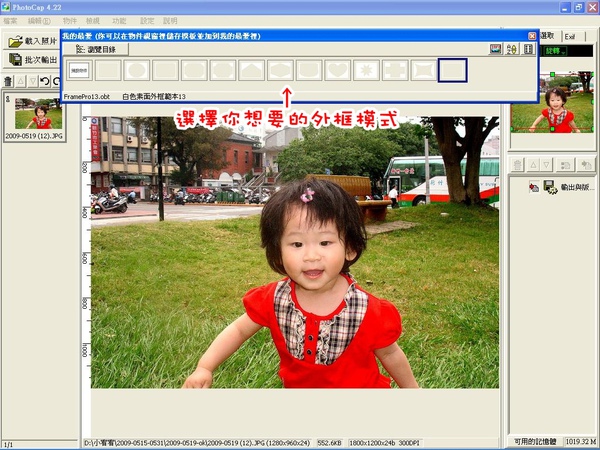Click the FramePro13.obt filename text
This screenshot has height=450, width=600.
(x=87, y=97)
